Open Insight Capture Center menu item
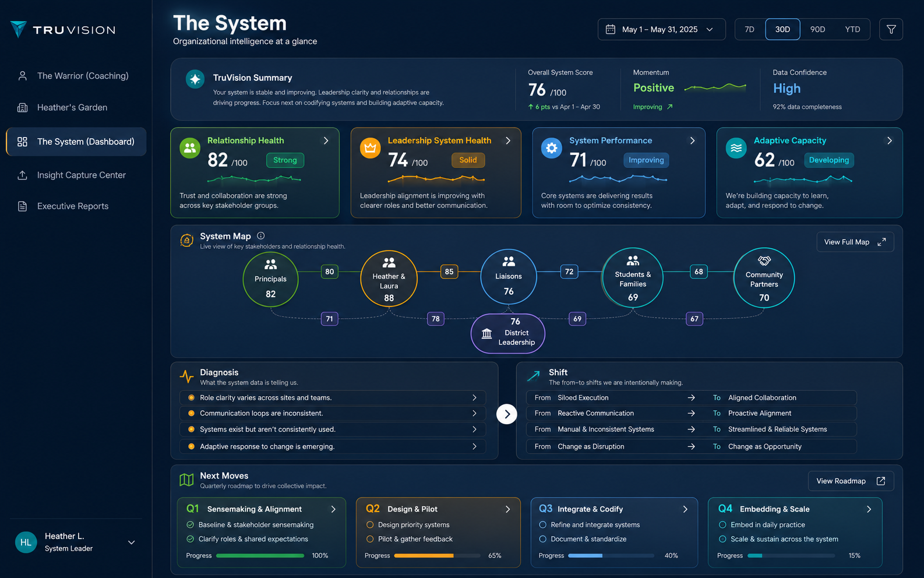Screen dimensions: 924x578 point(76,175)
